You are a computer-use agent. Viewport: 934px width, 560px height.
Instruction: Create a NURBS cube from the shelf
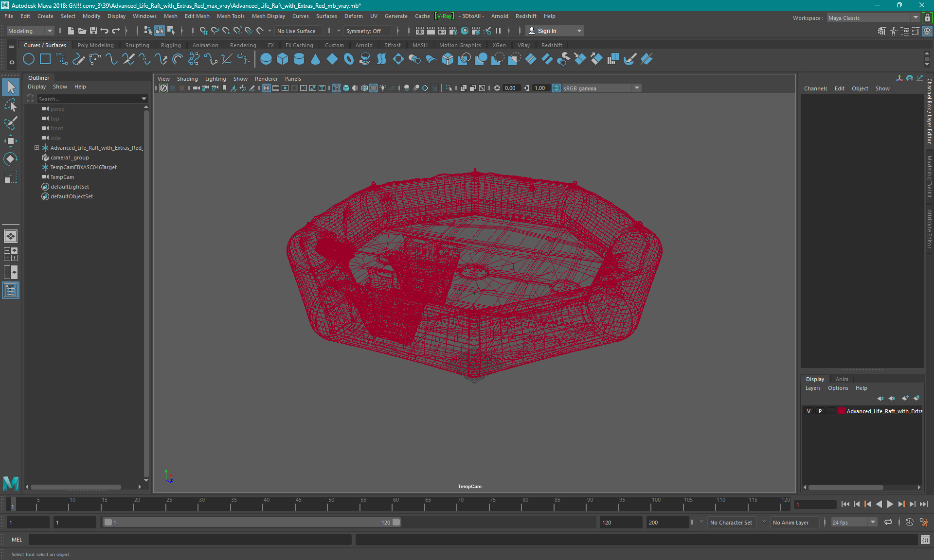pyautogui.click(x=283, y=59)
